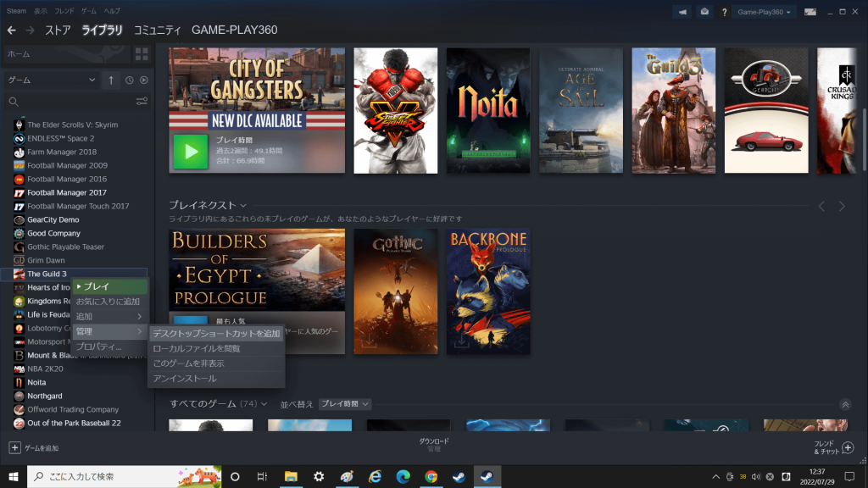This screenshot has height=488, width=868.
Task: Open プロパティ... menu entry
Action: click(x=109, y=347)
